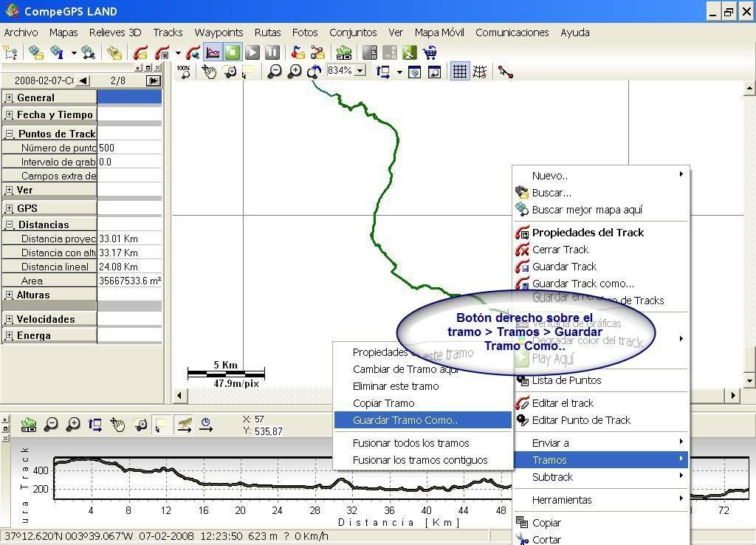Viewport: 756px width, 545px height.
Task: Click zoom in magnifier in map toolbar
Action: [x=295, y=72]
